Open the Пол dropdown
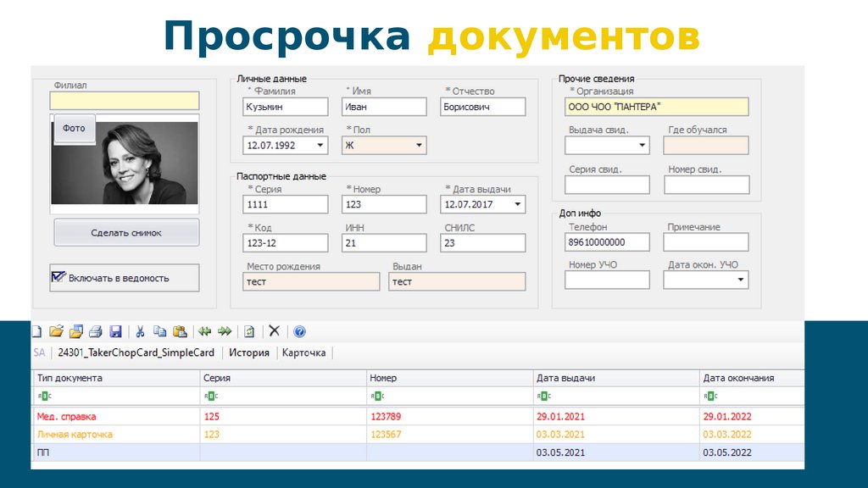This screenshot has height=488, width=868. [419, 146]
